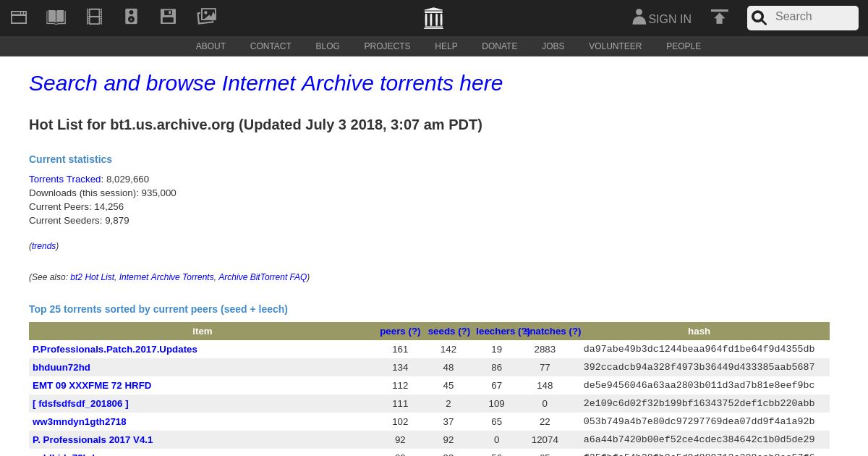
Task: Click SIGN IN
Action: (x=670, y=20)
